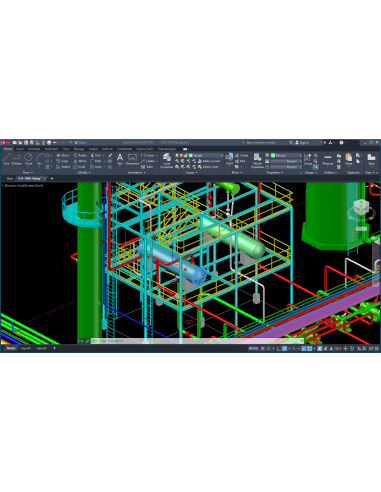This screenshot has height=492, width=381.
Task: Click the Move tool in Modify panel
Action: (62, 155)
